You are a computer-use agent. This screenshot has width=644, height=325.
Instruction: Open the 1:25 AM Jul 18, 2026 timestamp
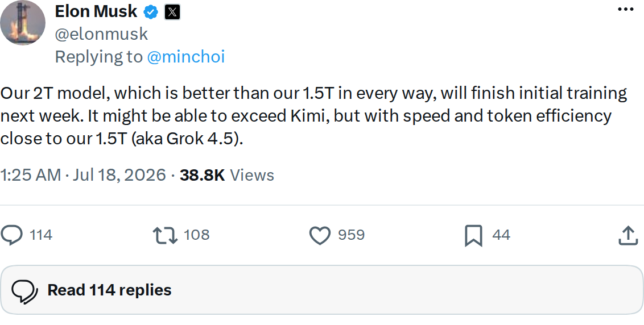(83, 175)
